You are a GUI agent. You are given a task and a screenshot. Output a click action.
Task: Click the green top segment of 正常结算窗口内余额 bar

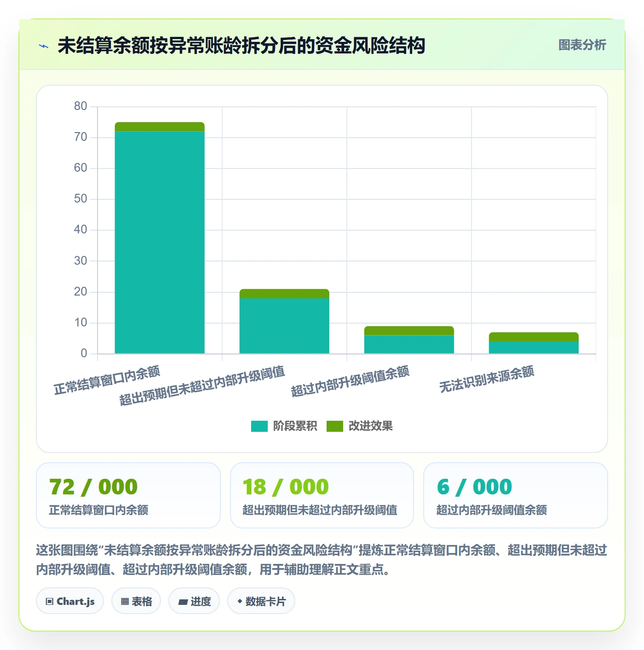[160, 127]
